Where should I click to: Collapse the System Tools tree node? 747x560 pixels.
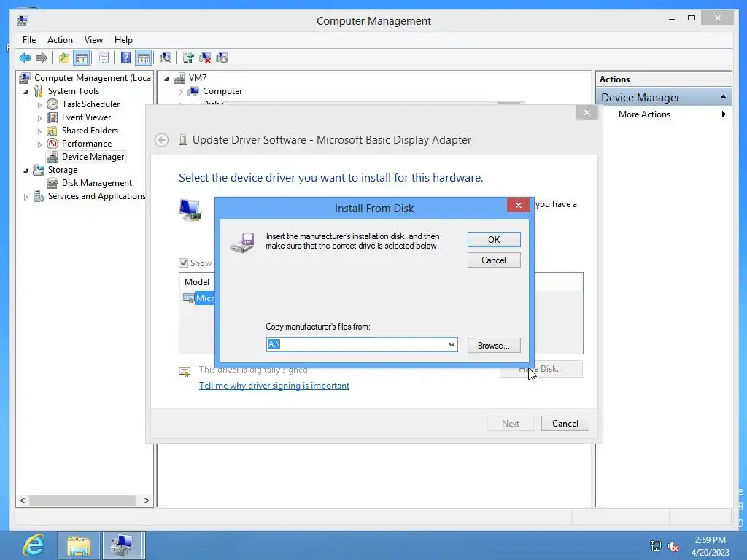[x=26, y=91]
